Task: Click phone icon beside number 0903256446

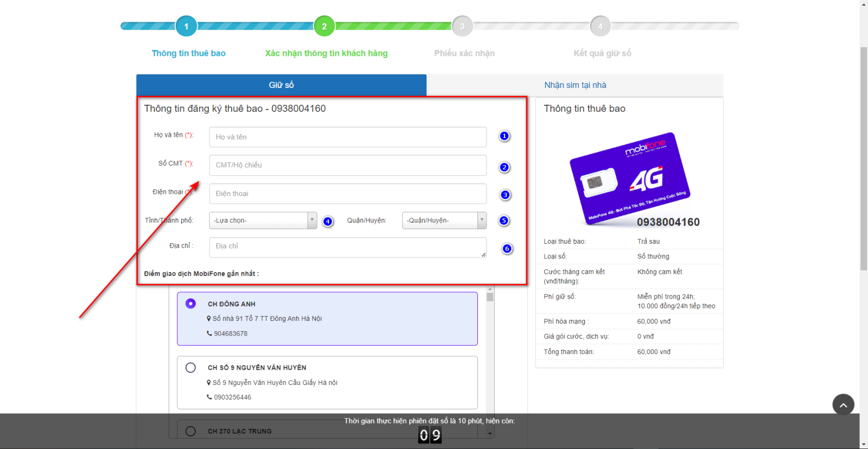Action: (209, 397)
